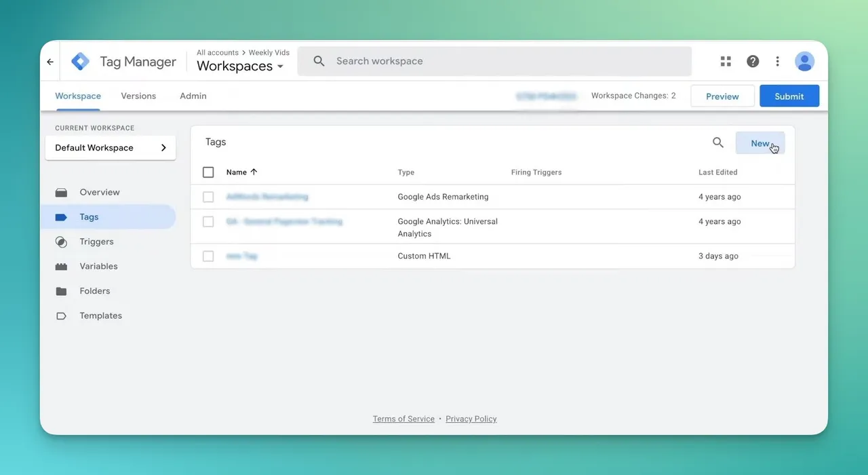Click Google Analytics: Universal Analytics cell
Image resolution: width=868 pixels, height=475 pixels.
pos(448,227)
